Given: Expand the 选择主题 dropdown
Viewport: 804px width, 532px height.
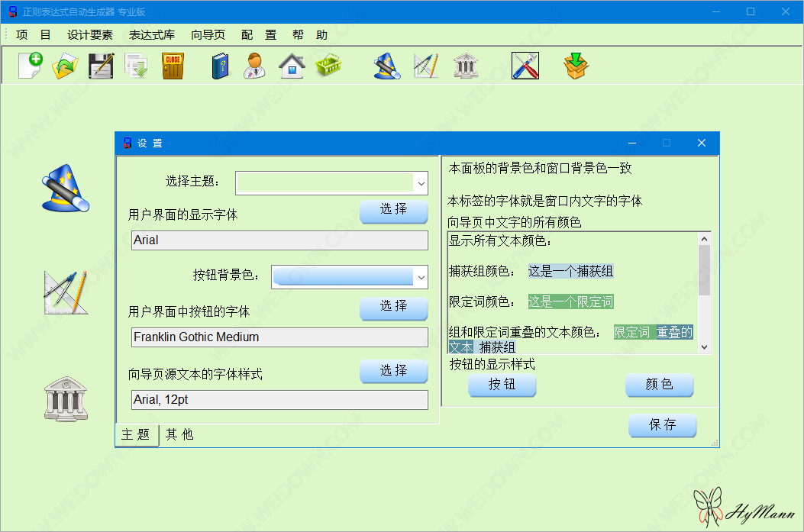Looking at the screenshot, I should point(421,183).
